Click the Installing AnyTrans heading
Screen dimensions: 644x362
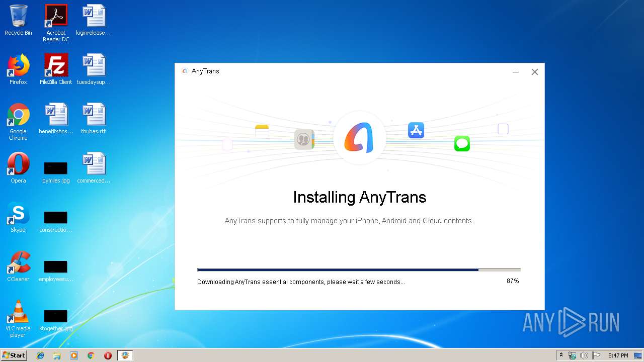tap(360, 197)
